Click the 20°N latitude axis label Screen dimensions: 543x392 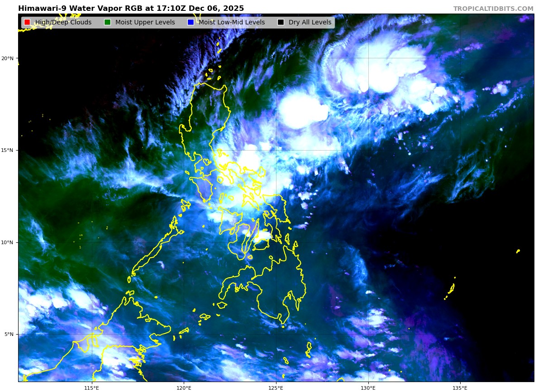7,58
